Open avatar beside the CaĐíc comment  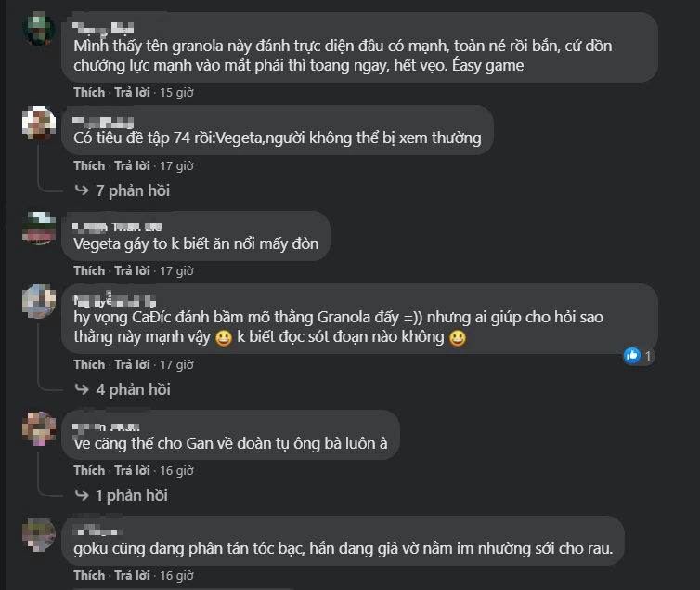[x=39, y=301]
